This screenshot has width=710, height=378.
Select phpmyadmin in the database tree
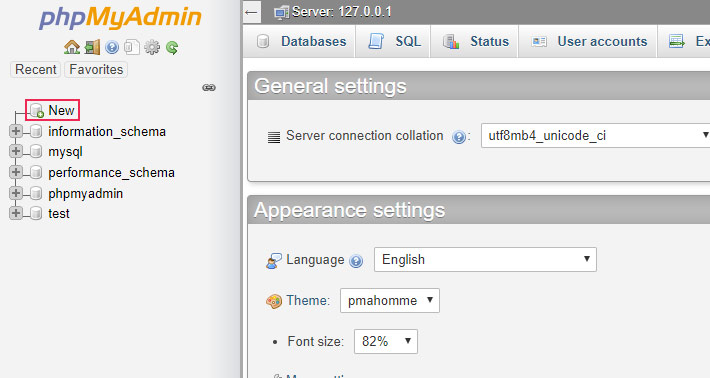[86, 194]
